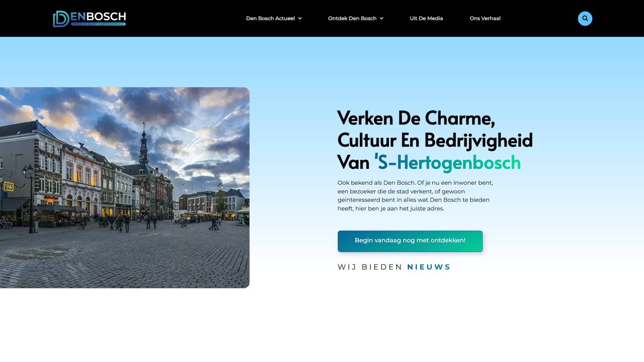Click 'Begin vandaag nog met ontdekken!' button
The height and width of the screenshot is (362, 644).
(410, 241)
